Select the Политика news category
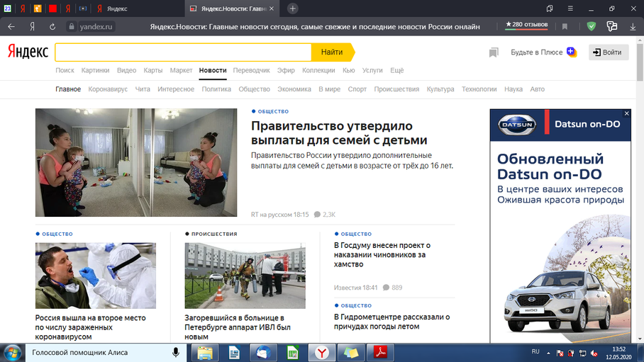This screenshot has height=362, width=644. coord(216,89)
